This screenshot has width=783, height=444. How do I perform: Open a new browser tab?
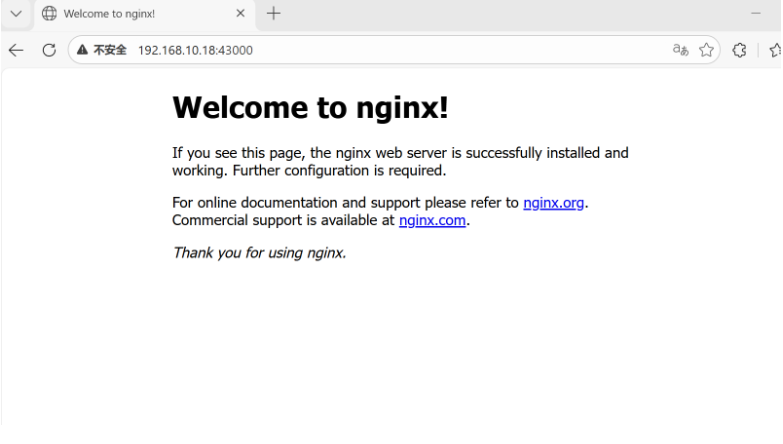point(274,13)
